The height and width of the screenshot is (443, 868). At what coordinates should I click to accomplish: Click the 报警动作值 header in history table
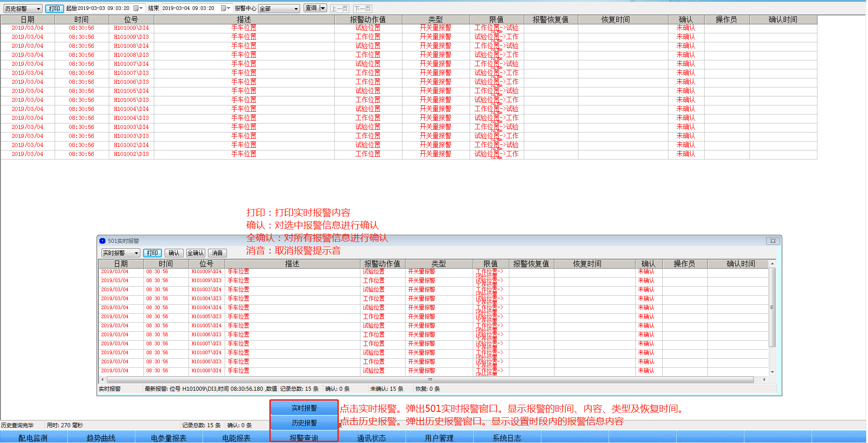pos(368,19)
